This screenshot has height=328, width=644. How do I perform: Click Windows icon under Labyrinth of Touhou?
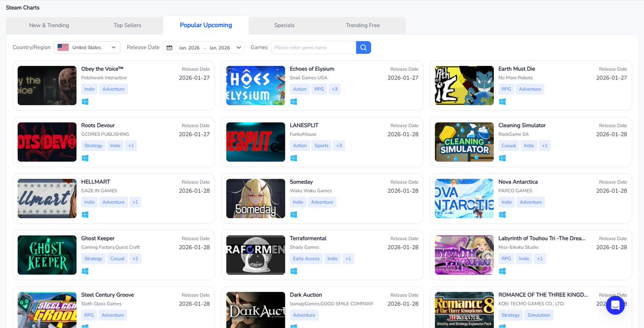(x=502, y=271)
